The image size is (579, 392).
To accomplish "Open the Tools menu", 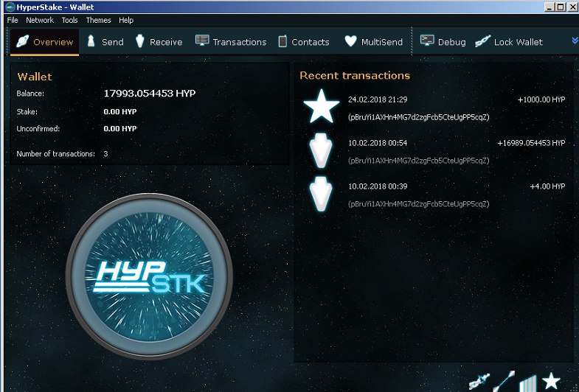I will coord(69,21).
